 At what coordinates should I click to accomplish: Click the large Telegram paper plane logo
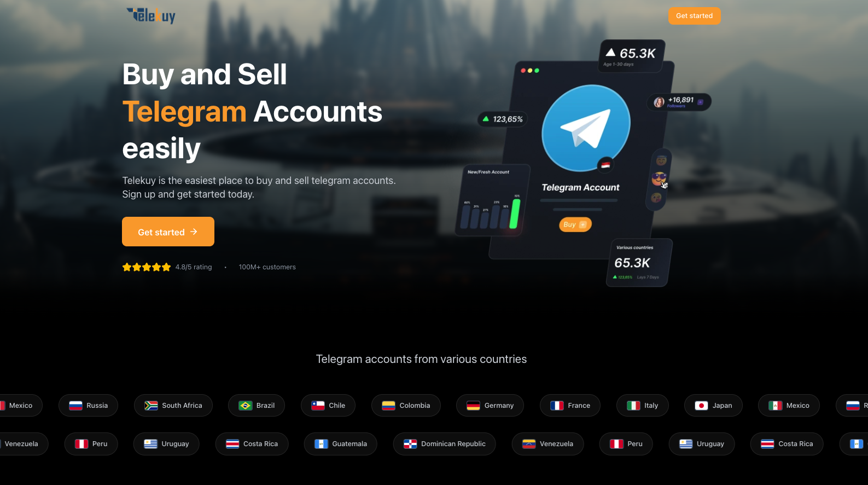coord(586,128)
